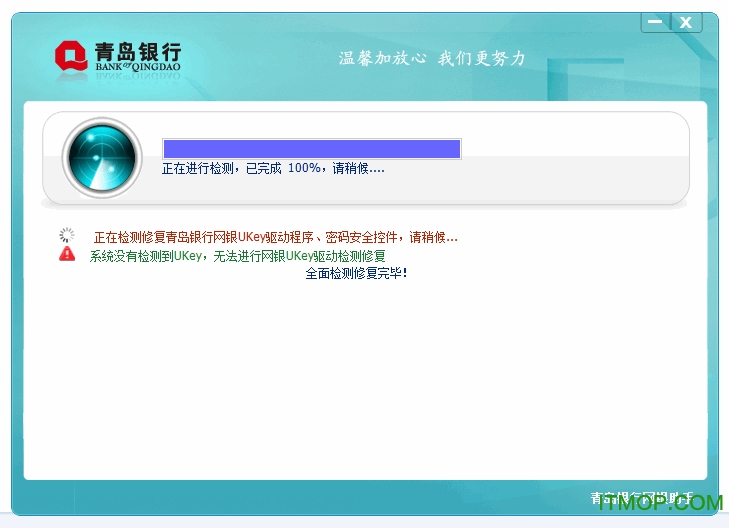
Task: Close the Qingdao Bank assistant window
Action: coord(686,22)
